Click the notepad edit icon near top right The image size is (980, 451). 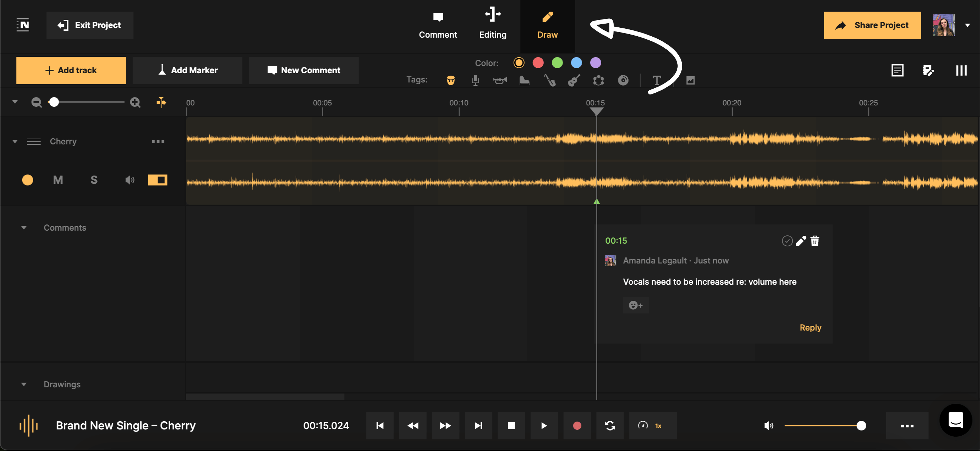pos(929,70)
